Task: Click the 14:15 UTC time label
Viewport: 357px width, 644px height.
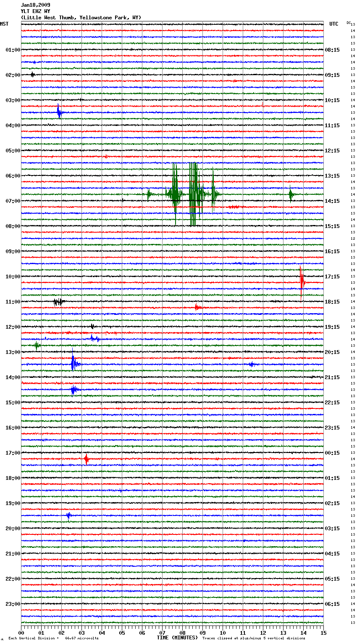Action: point(332,201)
